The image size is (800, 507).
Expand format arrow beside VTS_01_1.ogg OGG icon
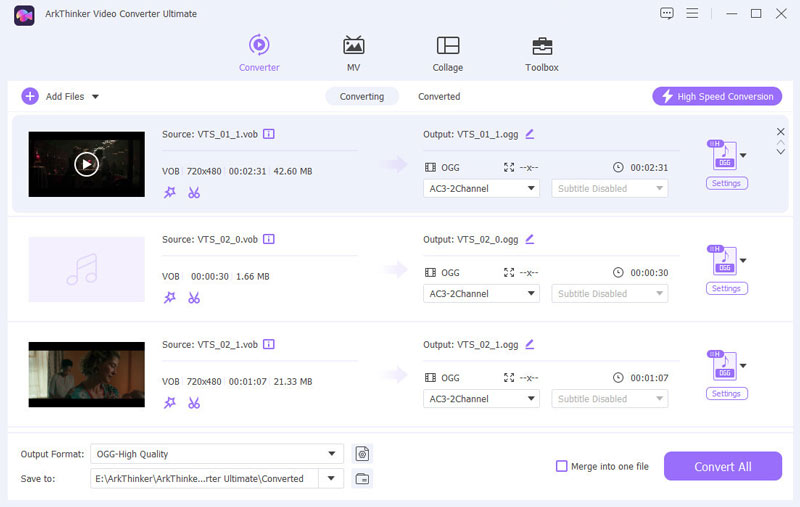point(743,155)
